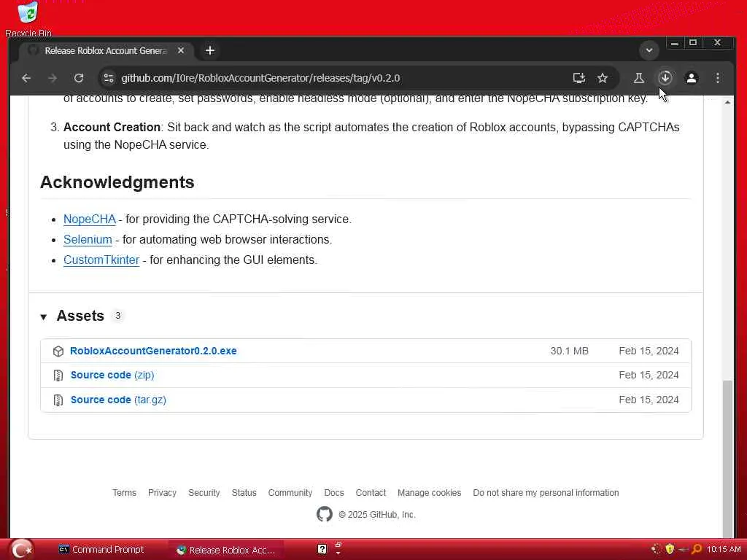Viewport: 747px width, 560px height.
Task: Open the Docs footer link
Action: click(334, 493)
